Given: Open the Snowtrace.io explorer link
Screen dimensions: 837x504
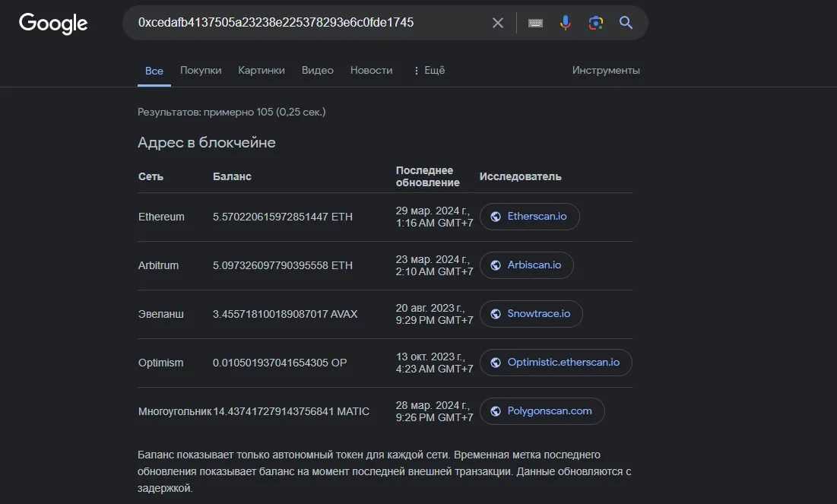Looking at the screenshot, I should pyautogui.click(x=531, y=314).
